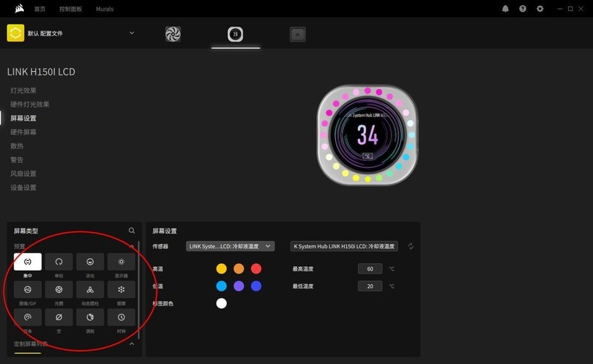The height and width of the screenshot is (364, 593).
Task: Open the Murals tab
Action: [105, 9]
